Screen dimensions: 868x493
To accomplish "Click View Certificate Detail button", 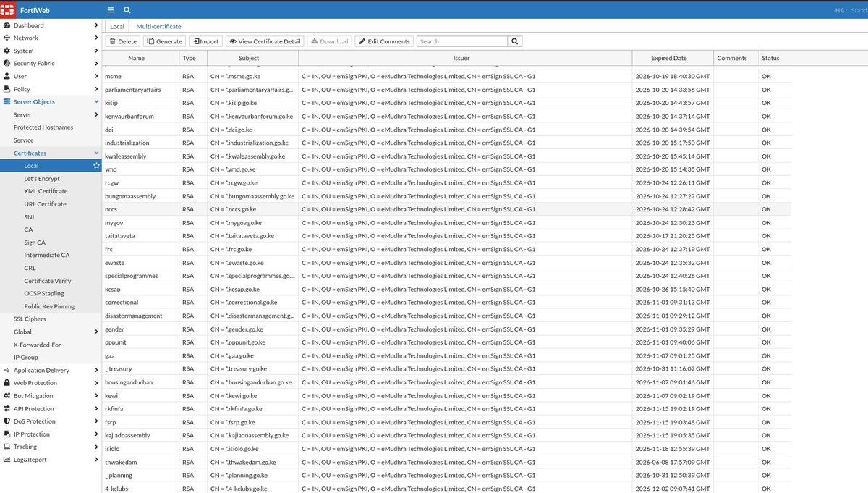I will [265, 41].
